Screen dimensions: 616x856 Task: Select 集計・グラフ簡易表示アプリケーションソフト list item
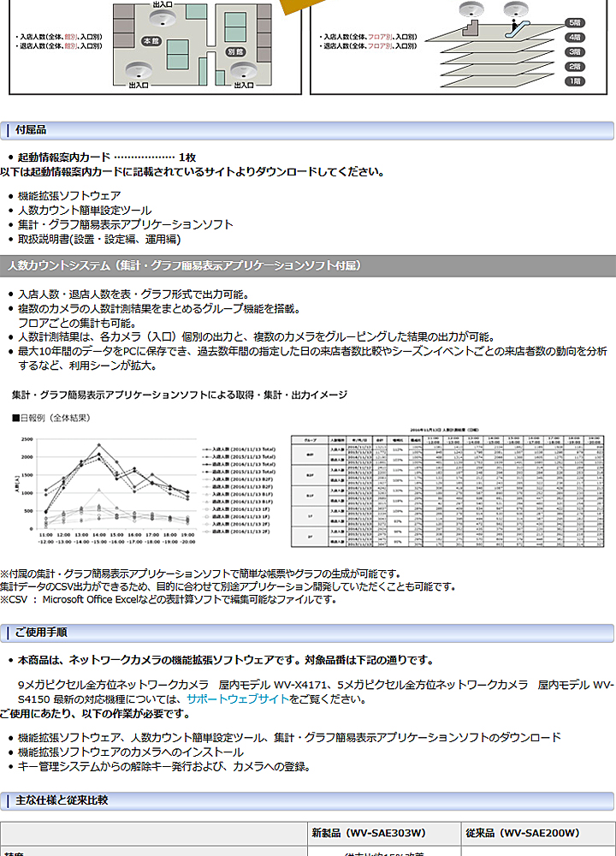[x=126, y=224]
